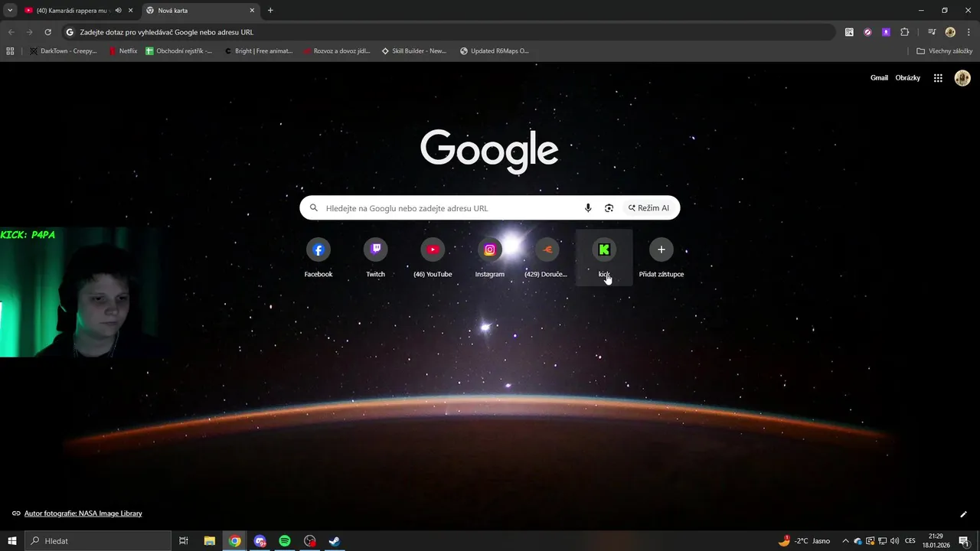The width and height of the screenshot is (980, 551).
Task: Open Skill Builder bookmark
Action: point(413,51)
